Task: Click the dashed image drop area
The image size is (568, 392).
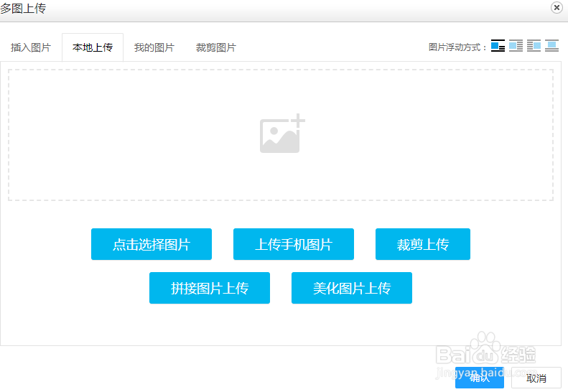Action: pyautogui.click(x=281, y=135)
